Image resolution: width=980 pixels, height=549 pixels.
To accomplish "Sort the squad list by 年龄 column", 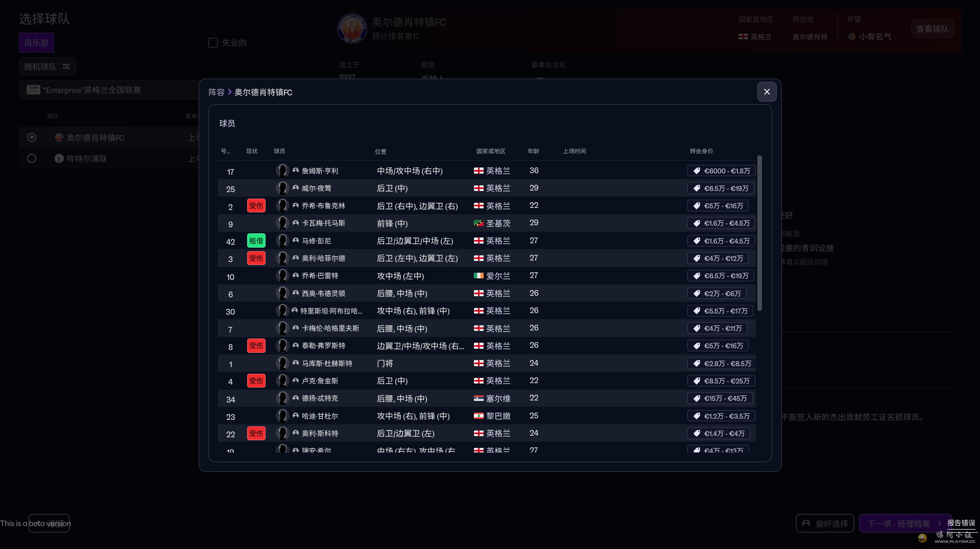I will click(533, 151).
